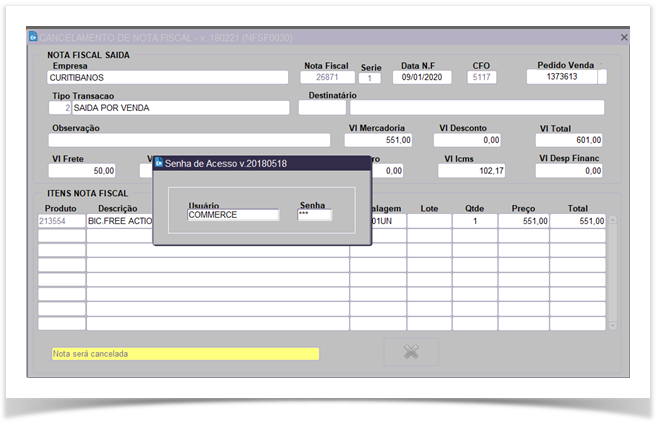Click the Lote column header
Image resolution: width=664 pixels, height=427 pixels.
429,208
